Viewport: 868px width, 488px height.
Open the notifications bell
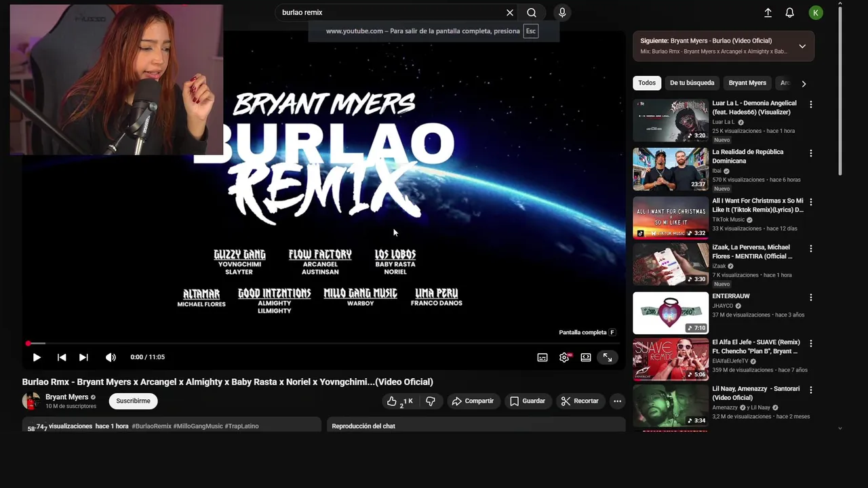pyautogui.click(x=789, y=13)
